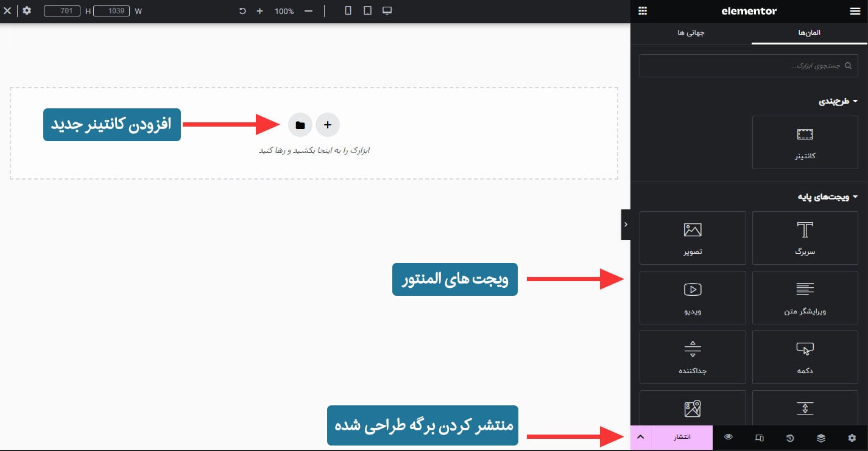868x451 pixels.
Task: Select the تصویر image widget
Action: click(693, 238)
